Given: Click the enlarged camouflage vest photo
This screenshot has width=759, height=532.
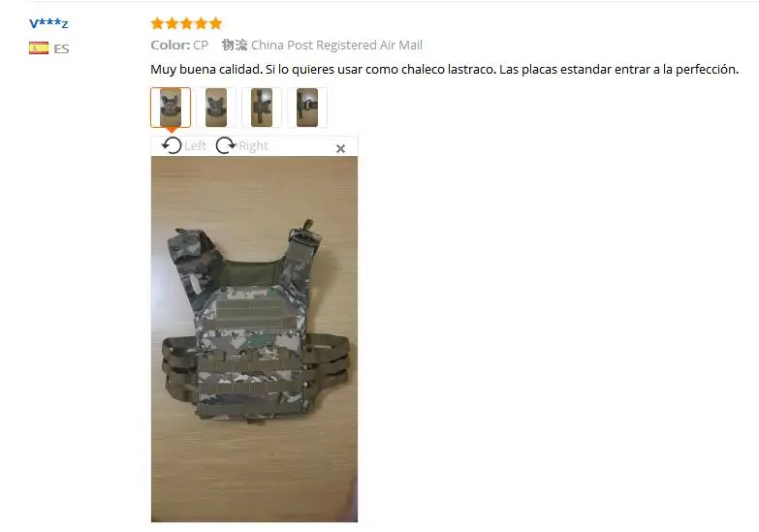Looking at the screenshot, I should 254,339.
